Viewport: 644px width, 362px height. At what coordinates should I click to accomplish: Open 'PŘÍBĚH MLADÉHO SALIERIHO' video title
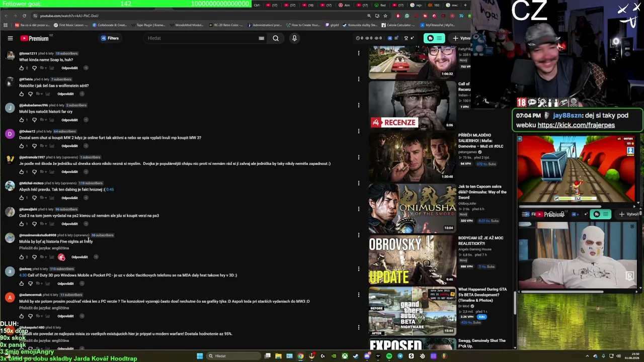pyautogui.click(x=481, y=141)
